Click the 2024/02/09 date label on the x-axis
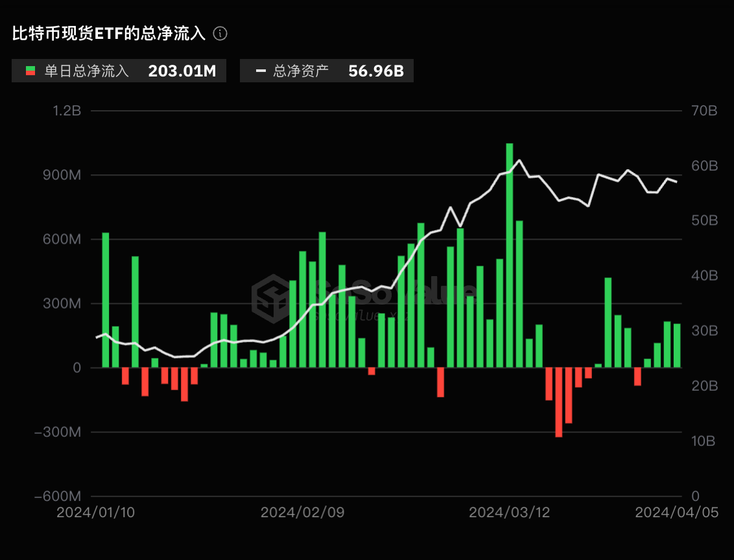The height and width of the screenshot is (560, 734). [302, 513]
